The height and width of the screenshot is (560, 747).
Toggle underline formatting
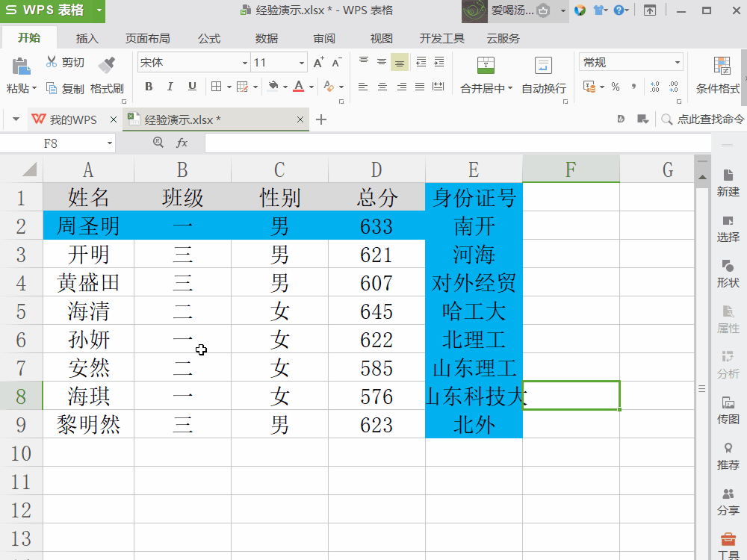coord(191,87)
